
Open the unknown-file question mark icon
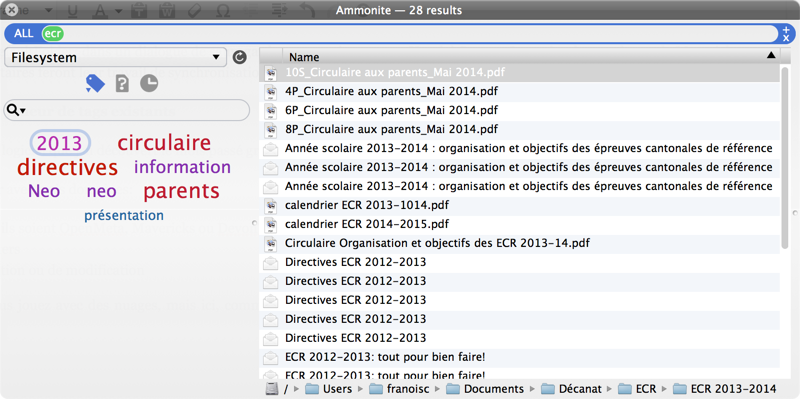point(122,84)
